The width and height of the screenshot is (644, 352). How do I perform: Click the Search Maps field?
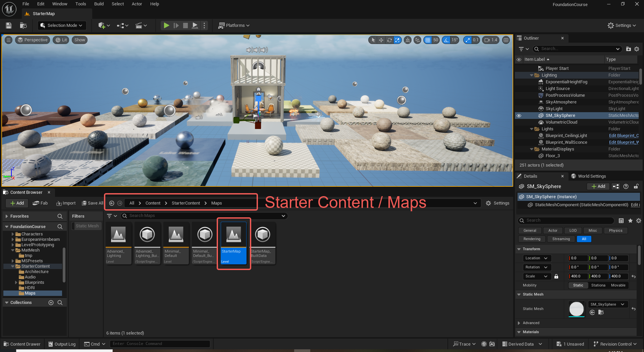pos(204,216)
